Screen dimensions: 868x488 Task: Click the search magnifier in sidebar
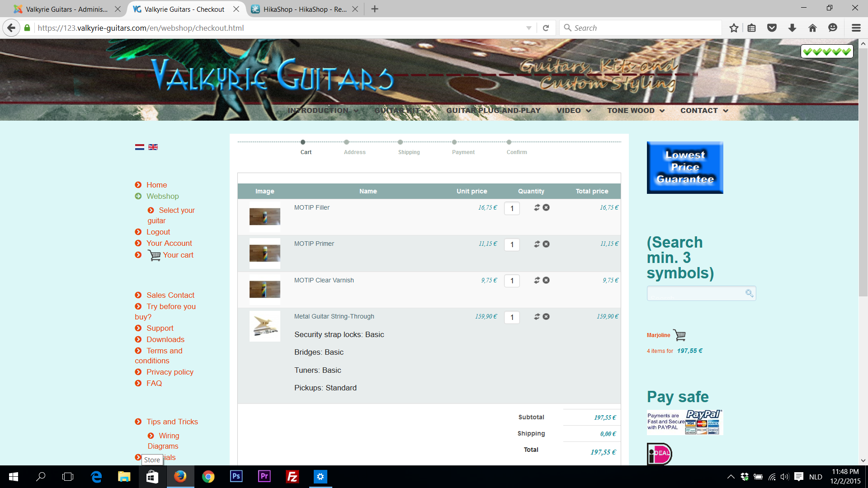(749, 293)
